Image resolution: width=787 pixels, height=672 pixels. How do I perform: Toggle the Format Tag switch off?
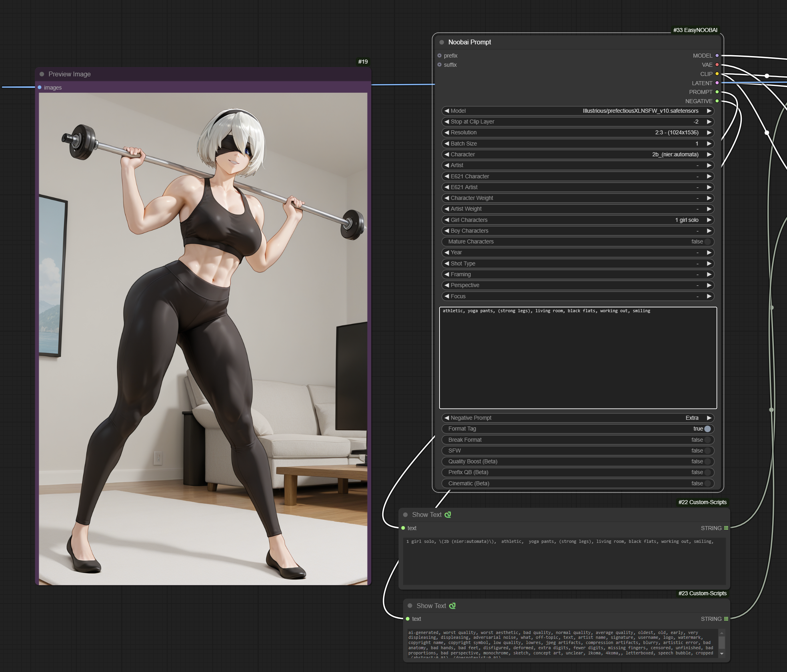pyautogui.click(x=707, y=429)
